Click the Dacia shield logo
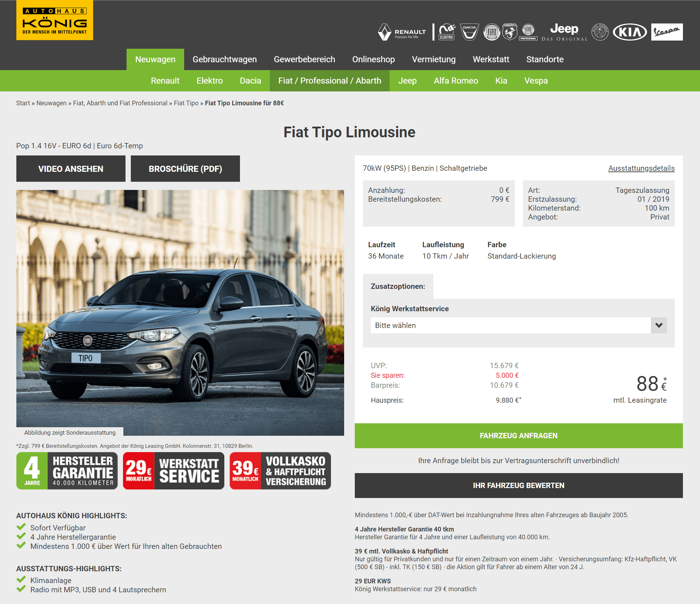This screenshot has height=604, width=700. [470, 32]
